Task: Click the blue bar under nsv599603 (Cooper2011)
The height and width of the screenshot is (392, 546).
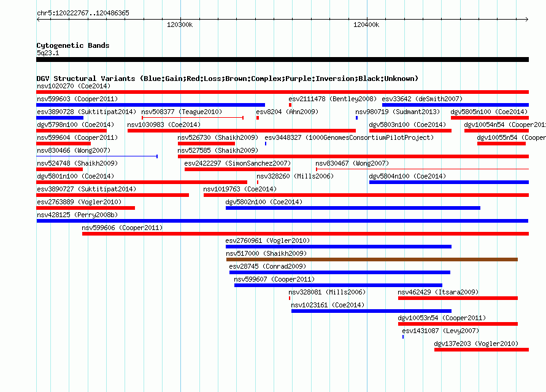Action: click(x=150, y=105)
